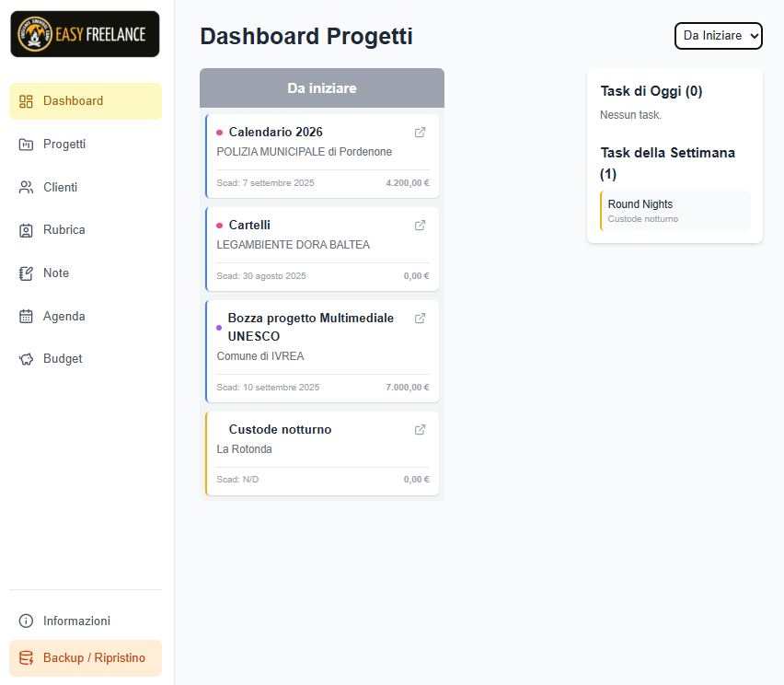Open Backup / Ripristino menu entry
Viewport: 784px width, 685px height.
94,658
